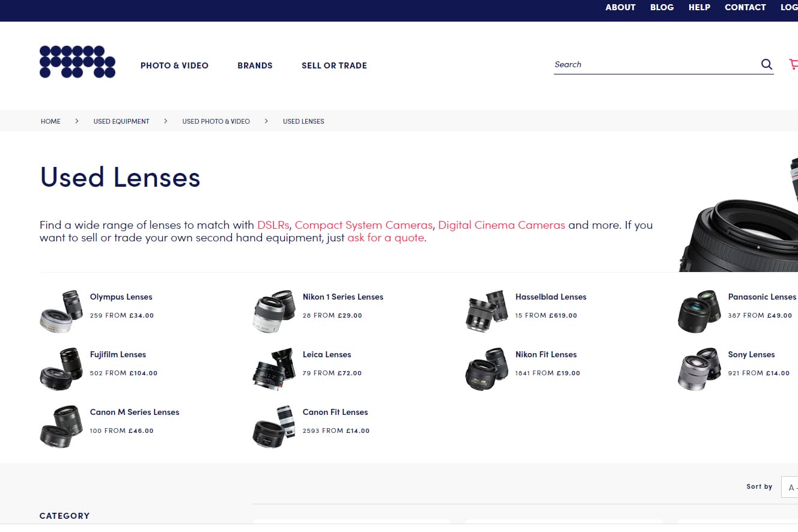The width and height of the screenshot is (798, 532).
Task: Open the SELL OR TRADE menu
Action: pyautogui.click(x=334, y=65)
